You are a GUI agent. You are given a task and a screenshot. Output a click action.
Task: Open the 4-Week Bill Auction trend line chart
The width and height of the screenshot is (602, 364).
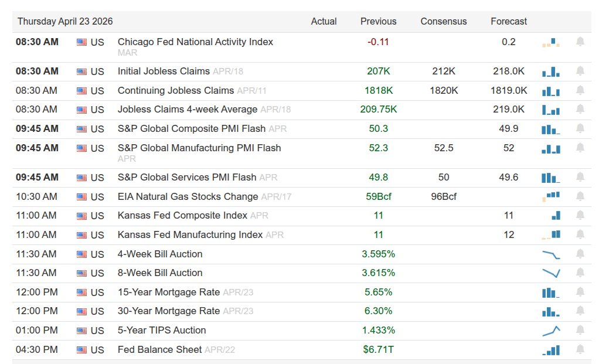551,254
